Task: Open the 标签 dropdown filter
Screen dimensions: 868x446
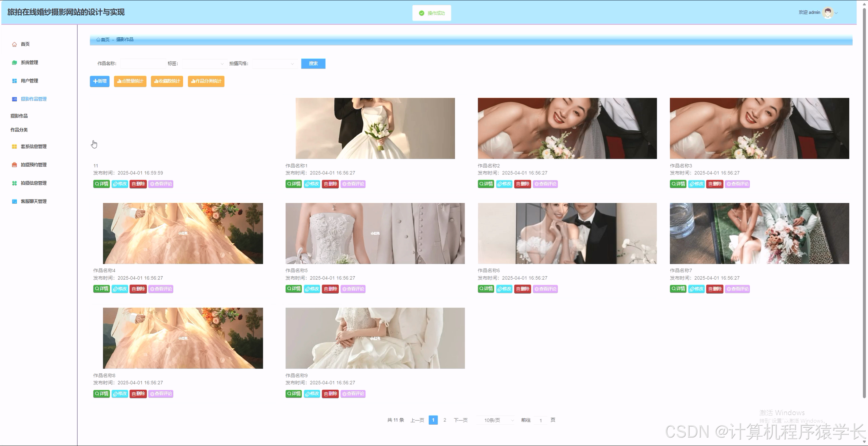Action: (203, 64)
